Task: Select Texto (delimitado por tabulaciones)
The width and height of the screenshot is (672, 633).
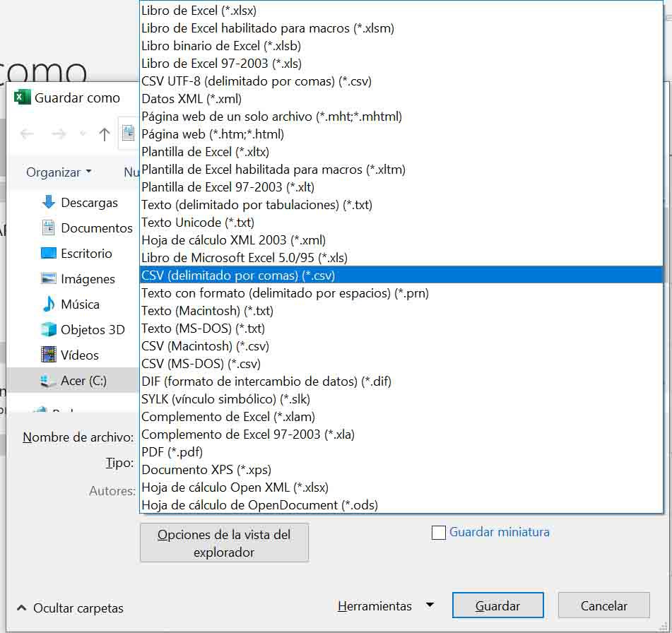Action: point(401,205)
